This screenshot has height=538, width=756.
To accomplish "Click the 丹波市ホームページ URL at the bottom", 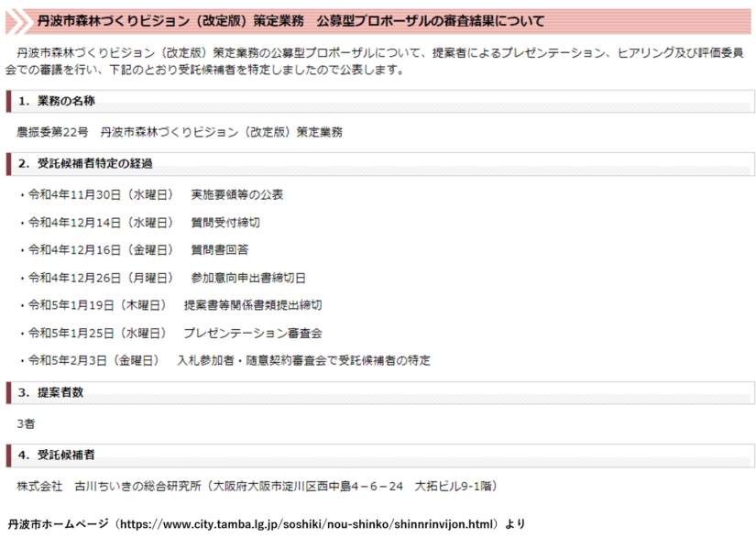I will click(x=307, y=524).
